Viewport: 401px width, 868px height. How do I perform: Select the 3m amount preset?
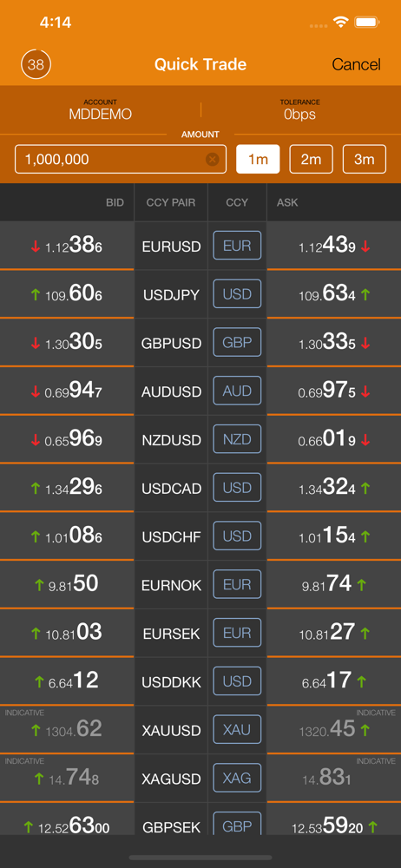365,160
